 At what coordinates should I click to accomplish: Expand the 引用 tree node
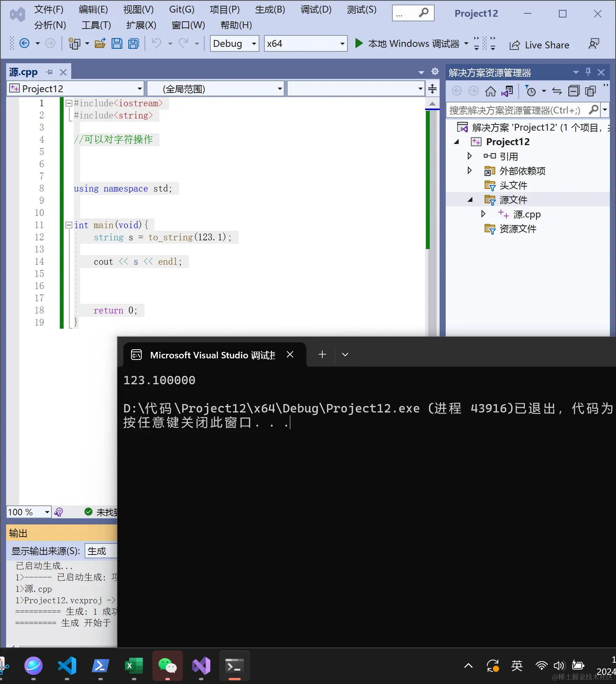click(x=469, y=156)
